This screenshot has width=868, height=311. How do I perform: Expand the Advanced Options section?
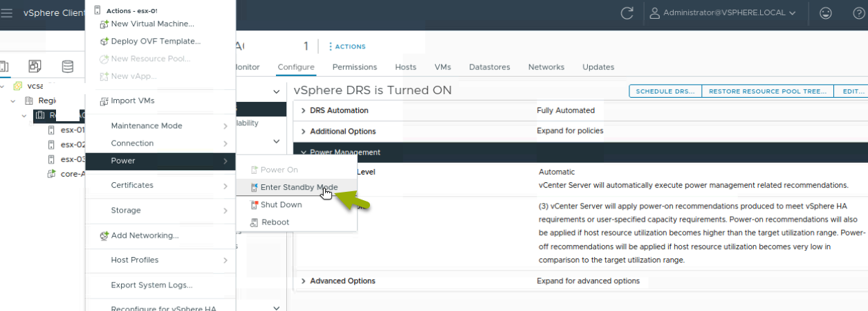303,281
